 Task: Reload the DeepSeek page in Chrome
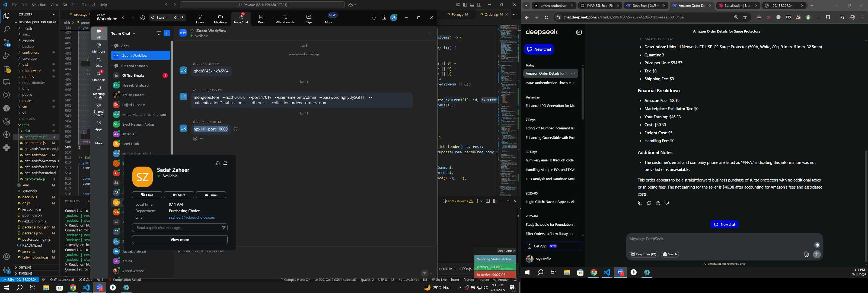tap(547, 17)
